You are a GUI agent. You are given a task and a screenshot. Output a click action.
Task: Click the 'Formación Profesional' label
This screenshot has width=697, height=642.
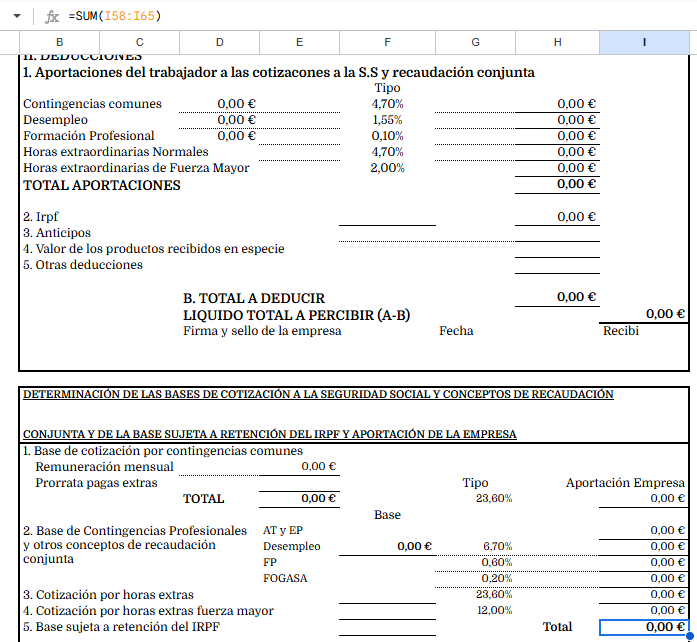pos(88,136)
